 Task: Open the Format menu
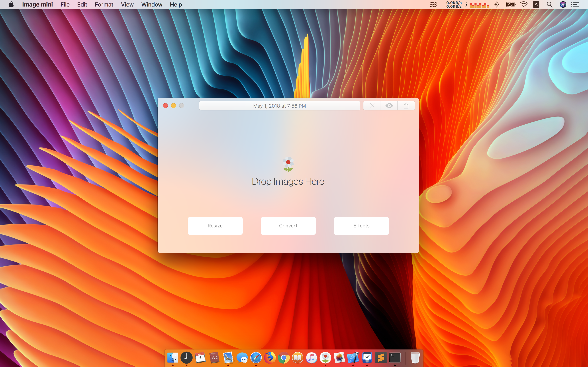(104, 4)
